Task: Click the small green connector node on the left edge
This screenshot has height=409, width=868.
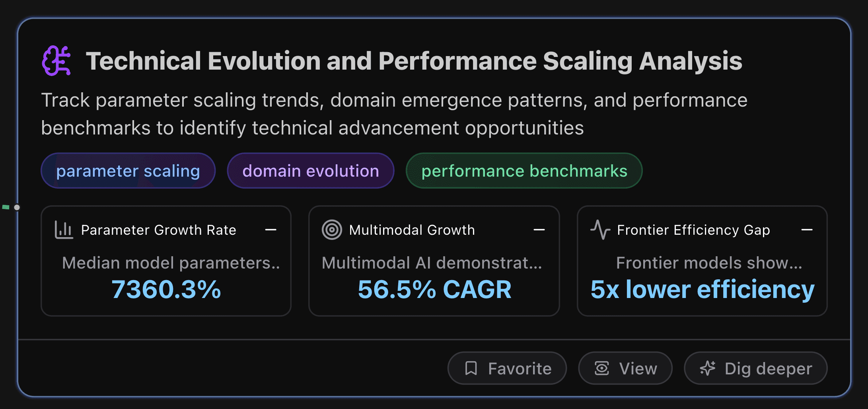Action: tap(6, 207)
